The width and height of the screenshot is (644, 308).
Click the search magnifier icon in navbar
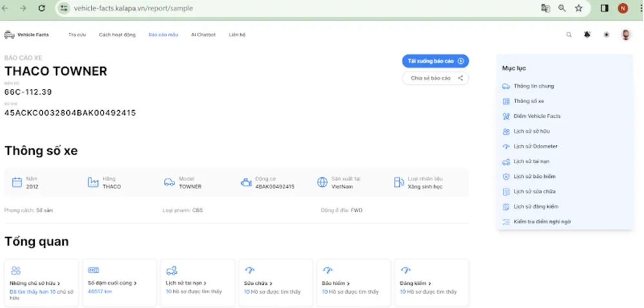569,35
